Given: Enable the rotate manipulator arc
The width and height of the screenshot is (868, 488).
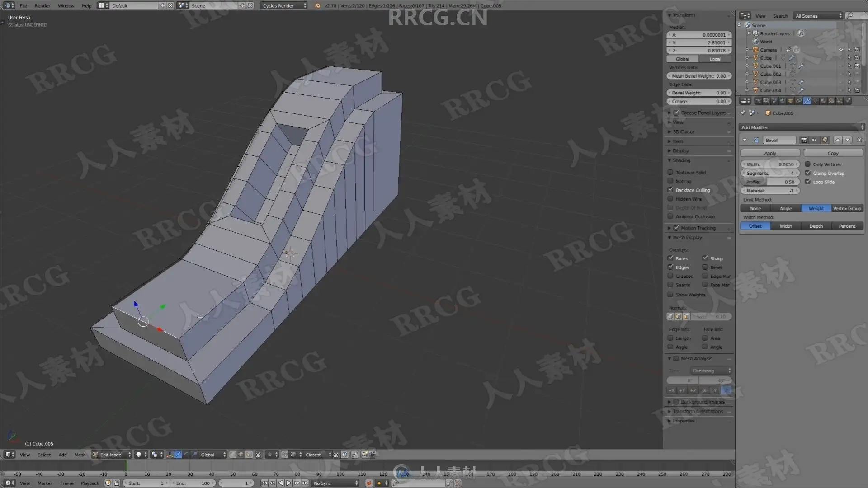Looking at the screenshot, I should point(186,455).
